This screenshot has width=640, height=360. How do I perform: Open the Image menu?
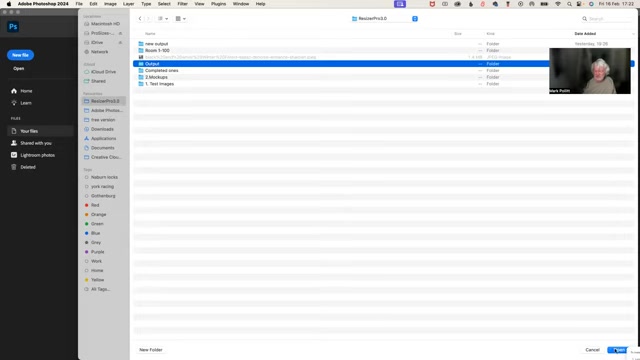click(x=110, y=4)
